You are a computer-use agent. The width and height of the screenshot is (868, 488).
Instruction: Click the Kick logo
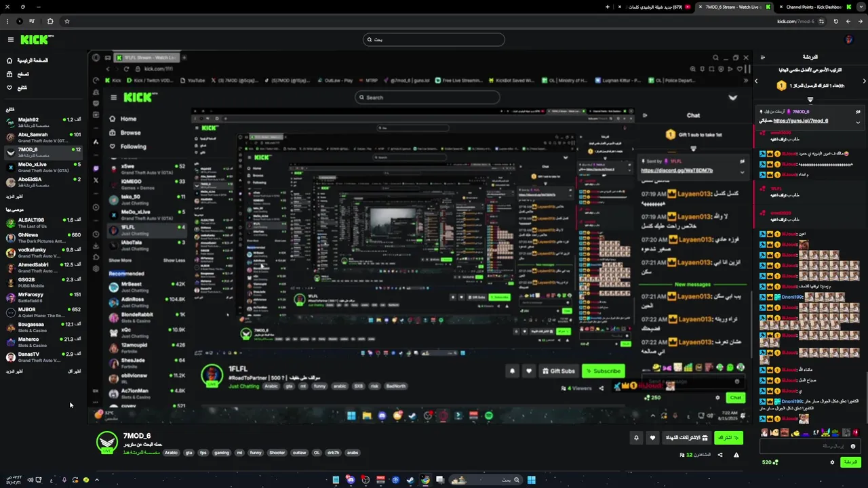coord(37,40)
